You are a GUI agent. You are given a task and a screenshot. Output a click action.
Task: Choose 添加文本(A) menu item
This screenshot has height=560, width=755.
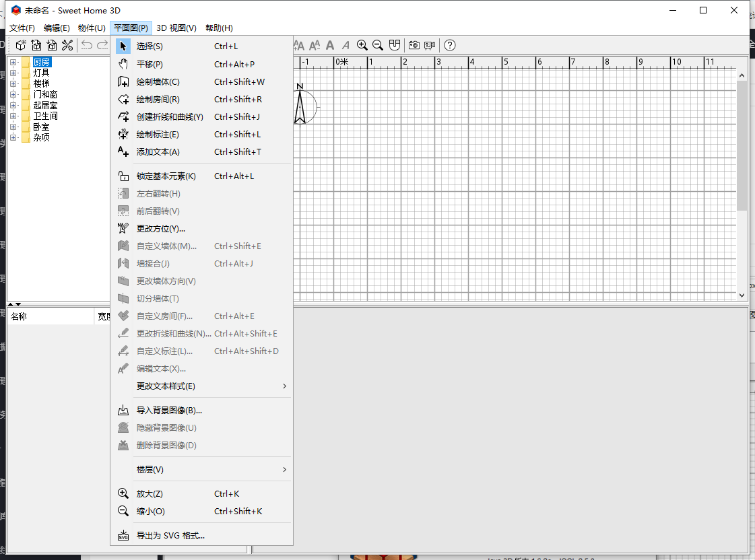[201, 151]
